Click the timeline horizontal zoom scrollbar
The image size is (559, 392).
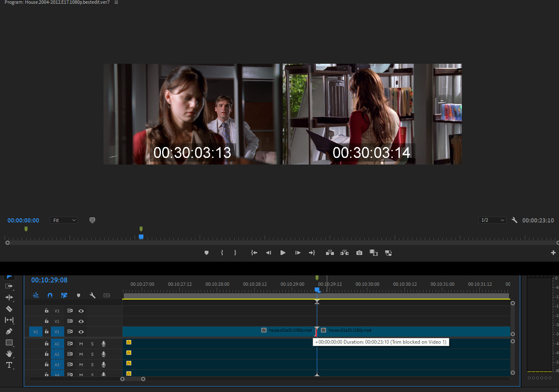(133, 379)
